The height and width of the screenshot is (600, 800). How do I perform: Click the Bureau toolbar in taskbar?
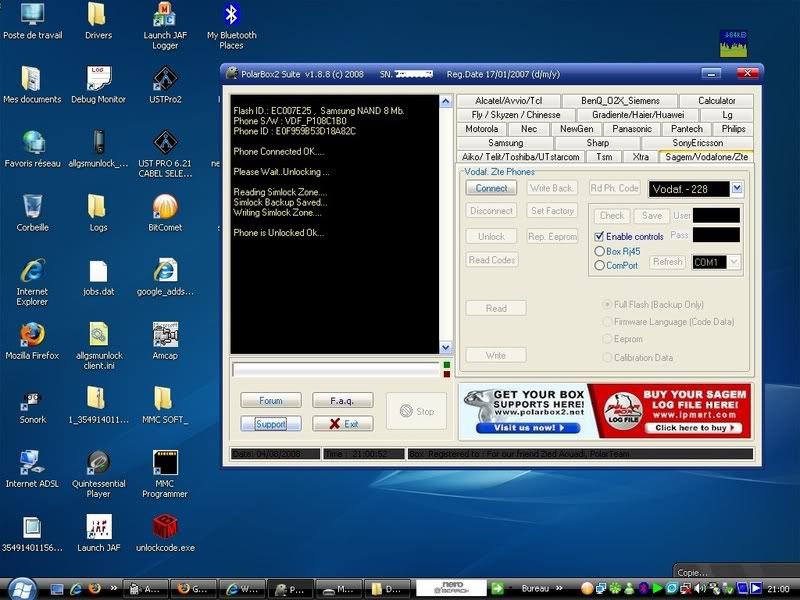point(535,588)
